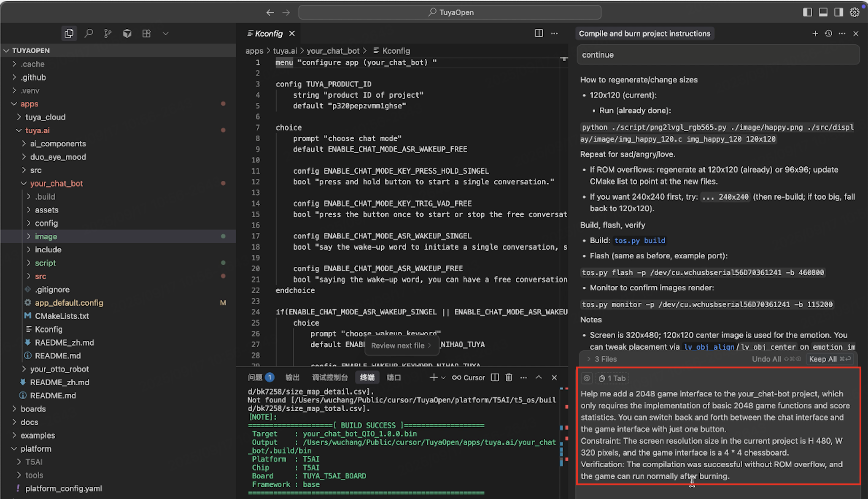The height and width of the screenshot is (499, 868).
Task: Toggle the bottom panel layout
Action: [823, 12]
